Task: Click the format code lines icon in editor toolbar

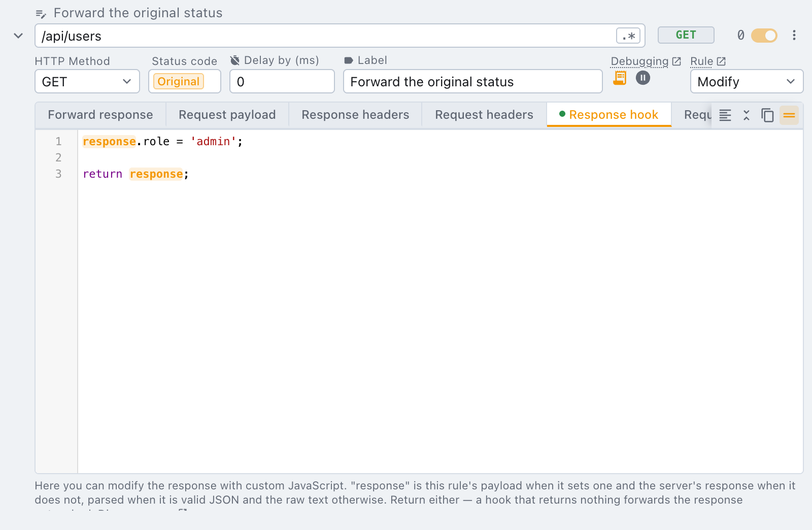Action: click(725, 115)
